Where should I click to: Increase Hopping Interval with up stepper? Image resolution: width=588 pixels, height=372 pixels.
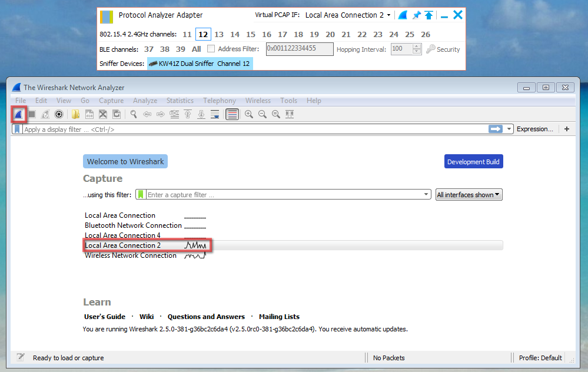click(x=417, y=46)
